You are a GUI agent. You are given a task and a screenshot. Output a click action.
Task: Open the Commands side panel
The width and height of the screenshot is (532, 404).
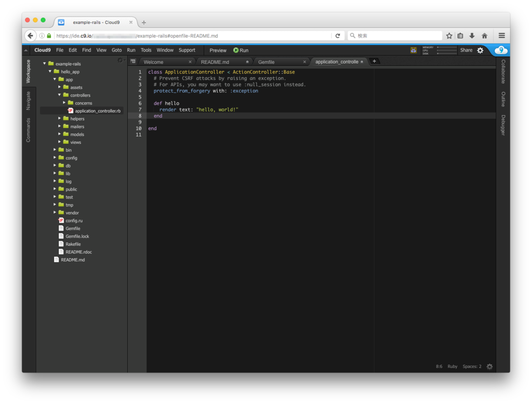pyautogui.click(x=28, y=130)
